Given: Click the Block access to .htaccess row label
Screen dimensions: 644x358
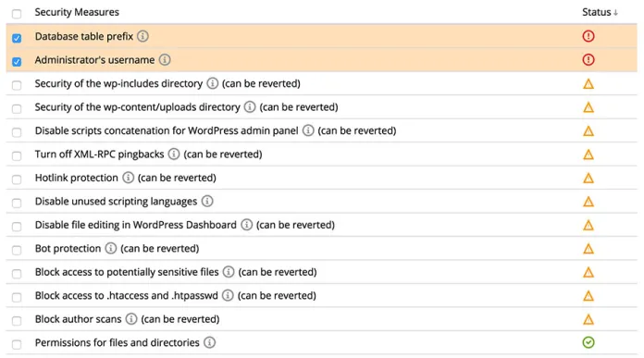Looking at the screenshot, I should coord(127,296).
